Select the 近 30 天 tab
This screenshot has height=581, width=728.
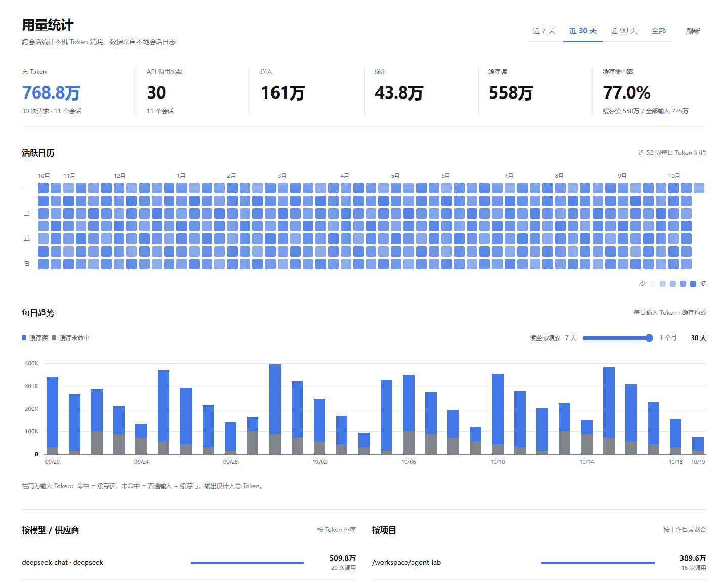coord(583,31)
